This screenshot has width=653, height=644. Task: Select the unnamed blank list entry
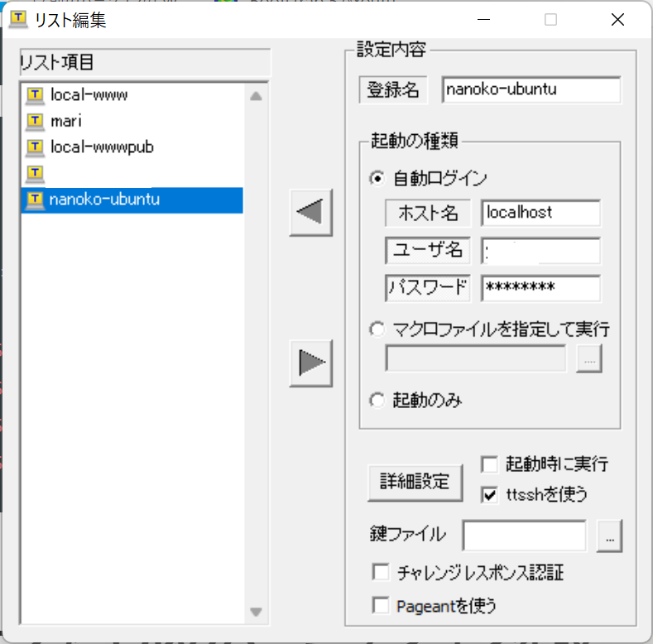click(132, 173)
